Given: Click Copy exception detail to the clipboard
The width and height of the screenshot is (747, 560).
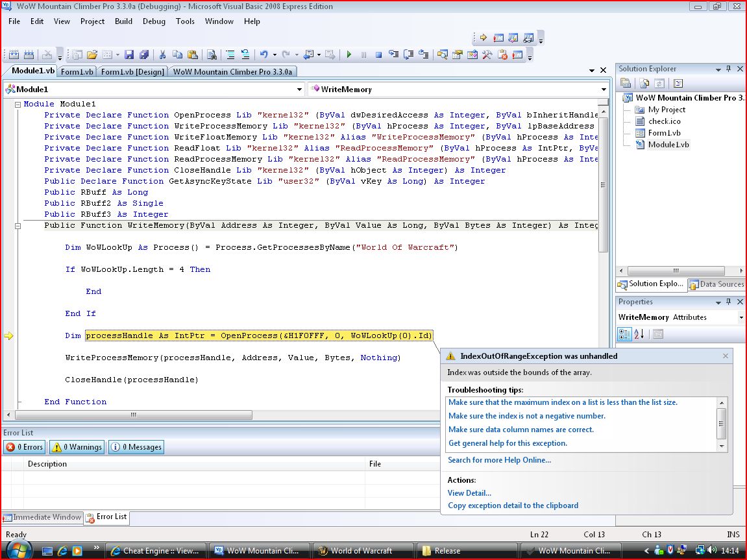Looking at the screenshot, I should tap(513, 505).
